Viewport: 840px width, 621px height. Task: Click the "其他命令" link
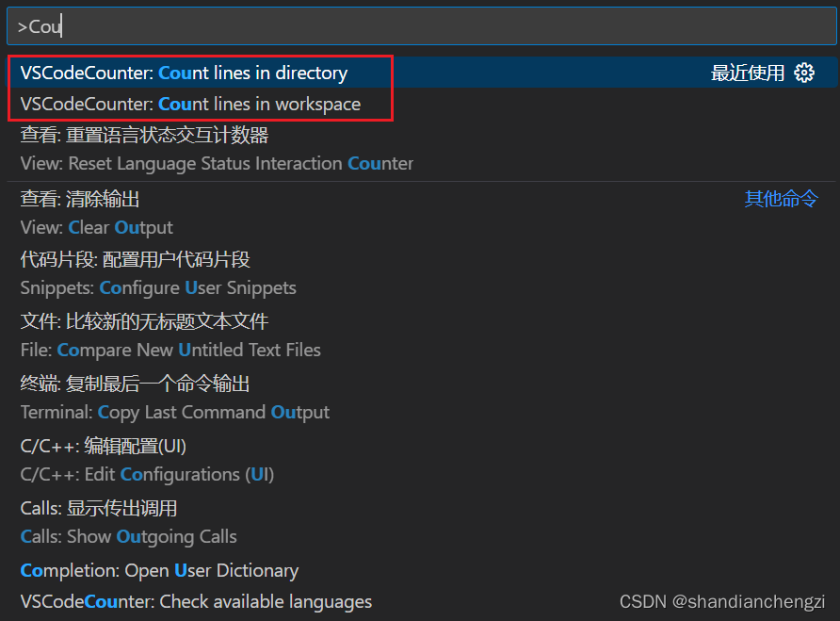pyautogui.click(x=781, y=199)
